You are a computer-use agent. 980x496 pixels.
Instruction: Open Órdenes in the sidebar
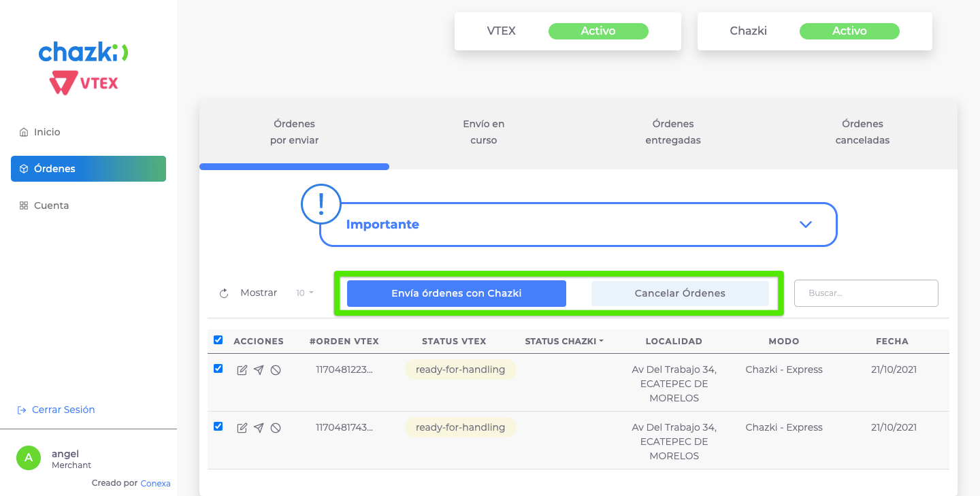coord(88,169)
